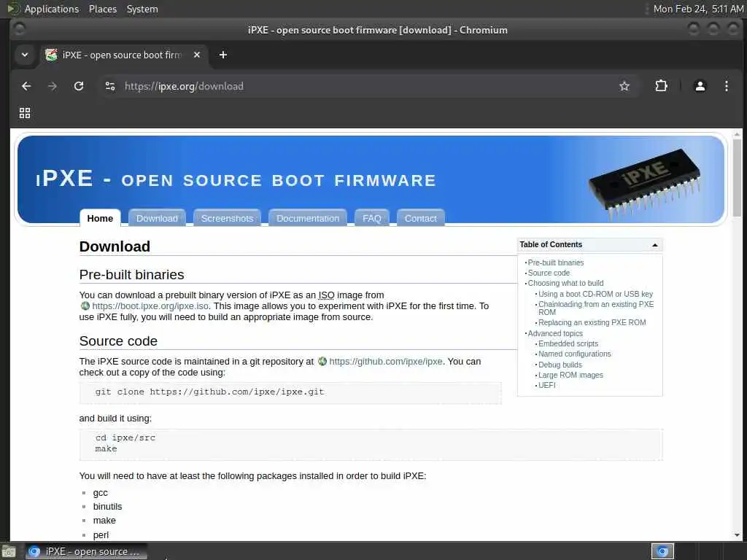This screenshot has height=560, width=747.
Task: Go back using the browser back arrow
Action: pos(26,86)
